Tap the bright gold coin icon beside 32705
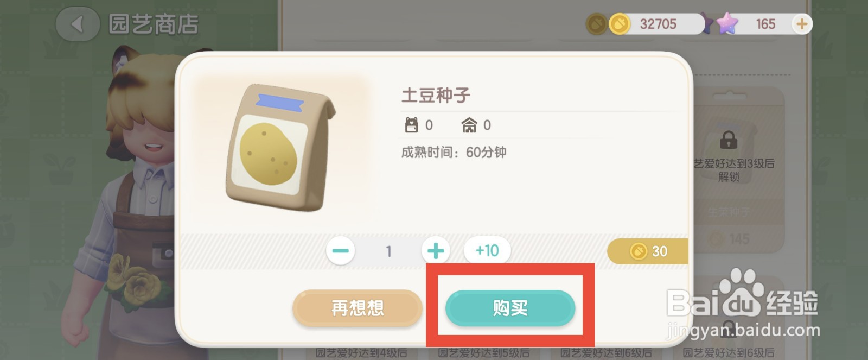 [x=620, y=24]
